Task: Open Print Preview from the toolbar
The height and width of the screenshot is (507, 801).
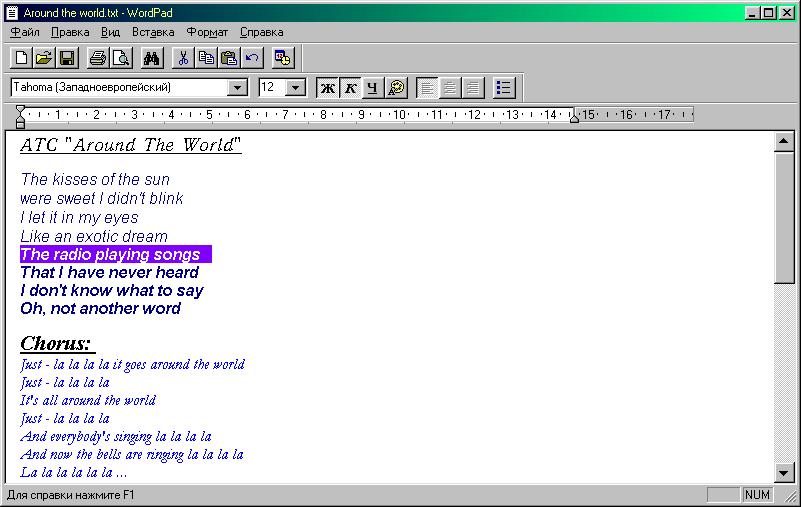Action: pyautogui.click(x=121, y=58)
